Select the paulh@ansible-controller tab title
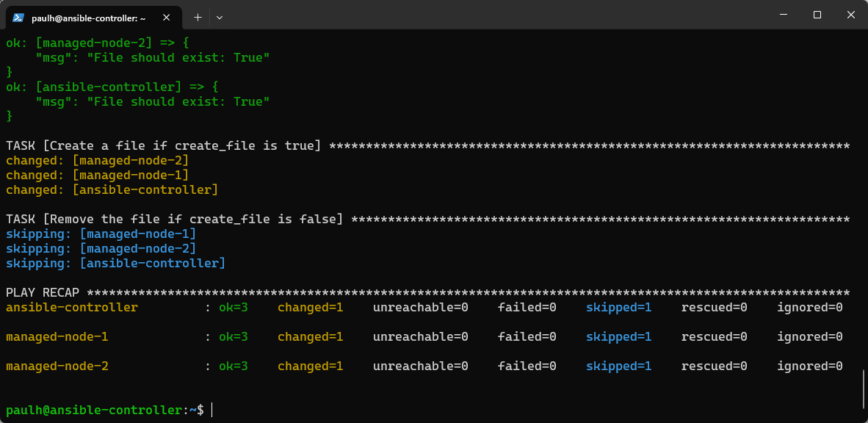868x423 pixels. coord(88,17)
